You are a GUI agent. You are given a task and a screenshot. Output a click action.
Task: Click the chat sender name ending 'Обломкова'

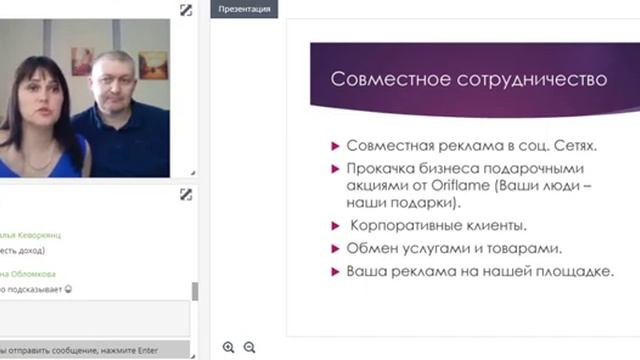pos(28,274)
